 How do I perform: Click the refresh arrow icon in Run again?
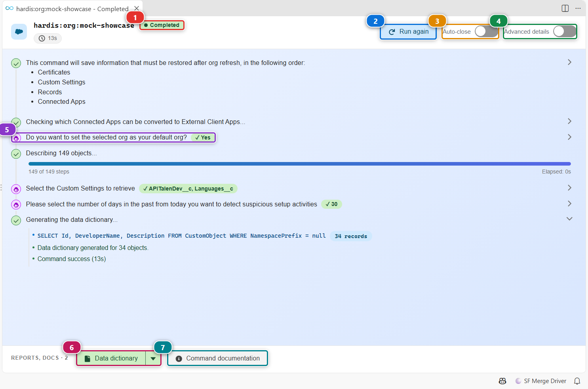(392, 32)
